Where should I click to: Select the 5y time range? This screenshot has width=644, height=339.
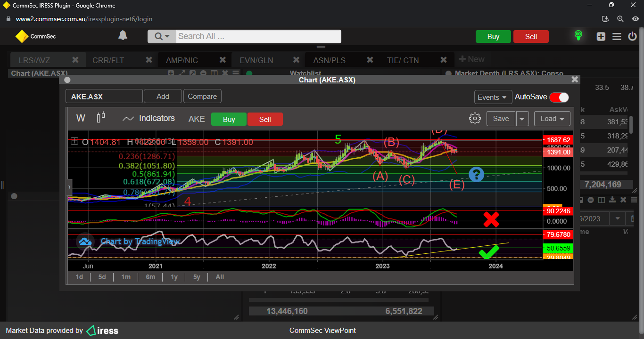pyautogui.click(x=197, y=277)
